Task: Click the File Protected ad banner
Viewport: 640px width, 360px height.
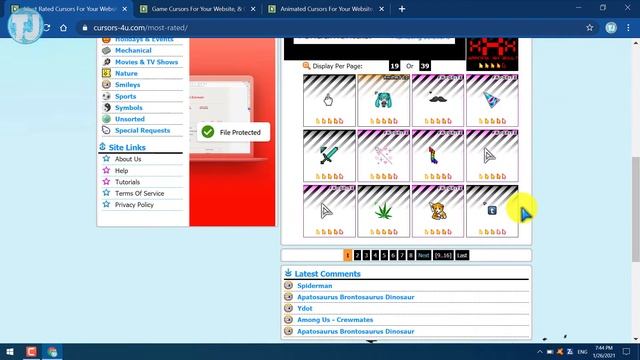Action: [233, 132]
